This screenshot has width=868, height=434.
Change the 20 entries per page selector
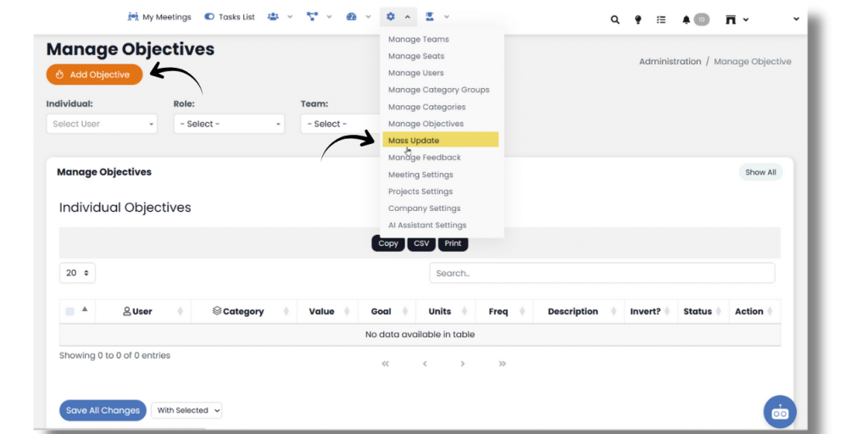[77, 273]
